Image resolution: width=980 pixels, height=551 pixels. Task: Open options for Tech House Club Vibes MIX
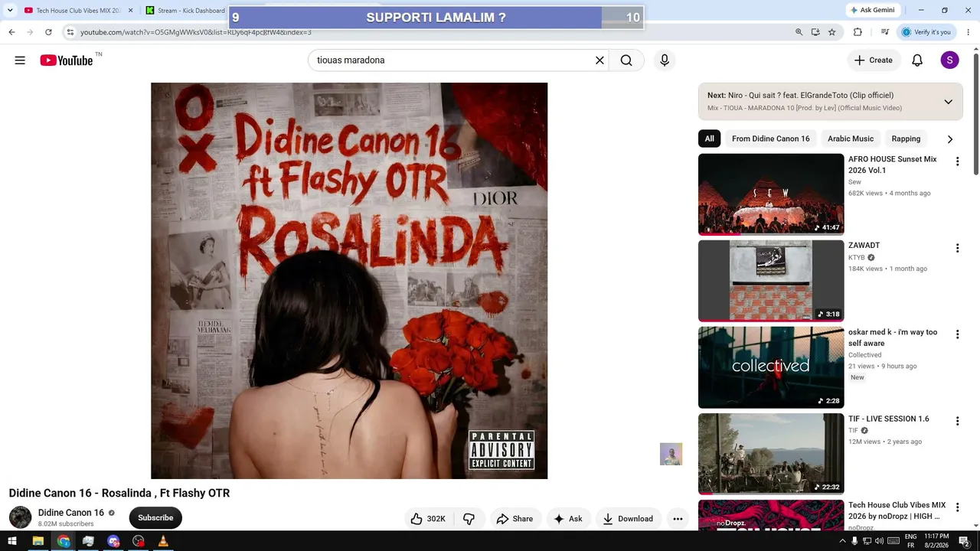(x=957, y=507)
